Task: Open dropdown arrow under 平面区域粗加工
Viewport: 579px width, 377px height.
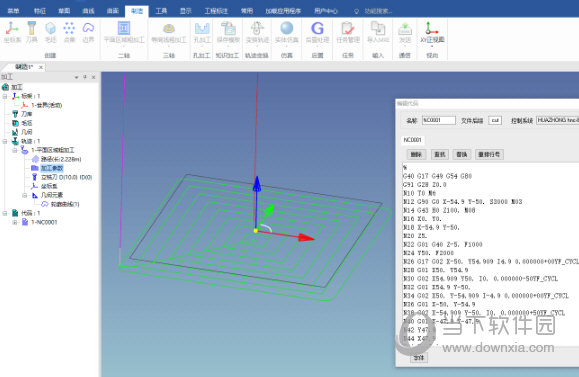Action: tap(124, 47)
